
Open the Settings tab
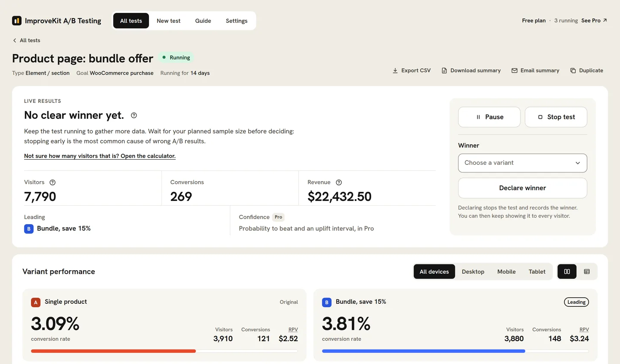click(x=237, y=21)
